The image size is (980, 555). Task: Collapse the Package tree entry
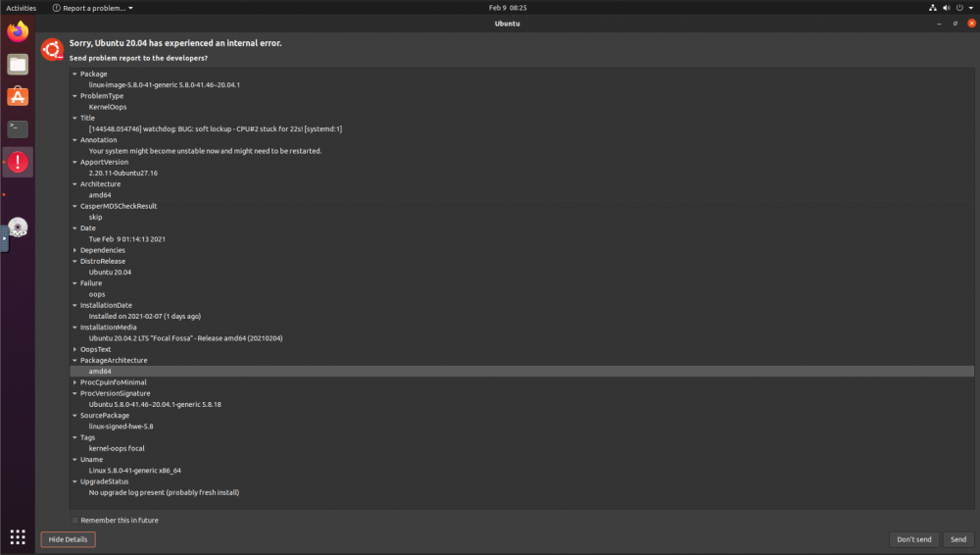tap(75, 74)
